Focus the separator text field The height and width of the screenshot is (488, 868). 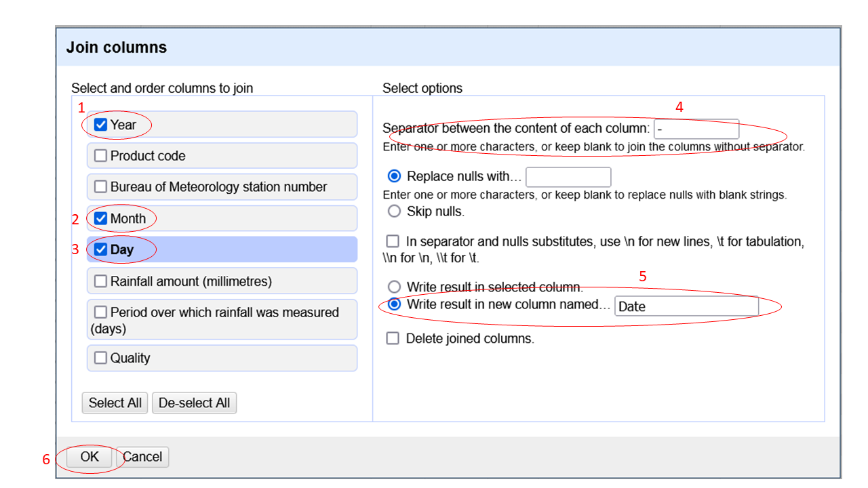[696, 129]
